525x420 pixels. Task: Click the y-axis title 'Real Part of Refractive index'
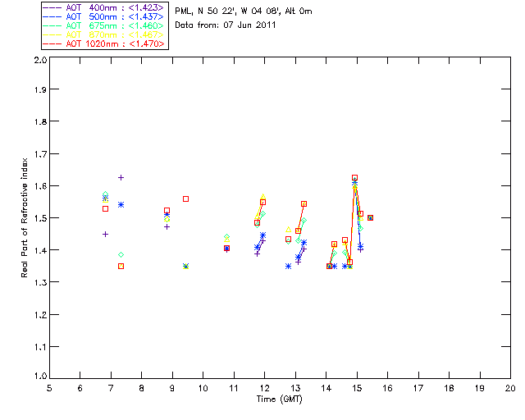point(25,217)
